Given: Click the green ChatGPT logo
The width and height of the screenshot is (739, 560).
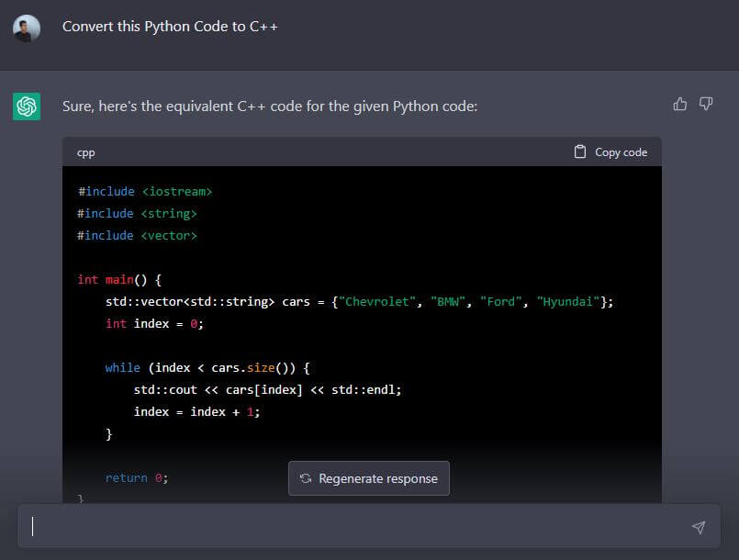Looking at the screenshot, I should (x=27, y=106).
